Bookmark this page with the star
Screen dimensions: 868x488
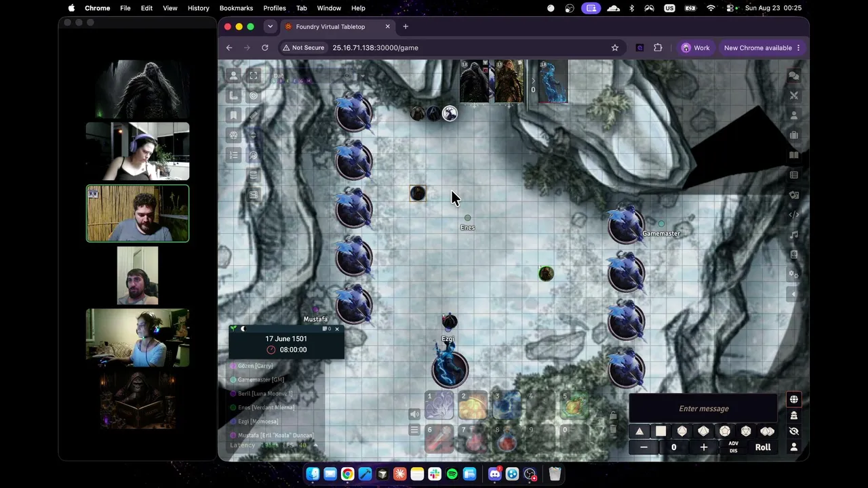tap(615, 47)
